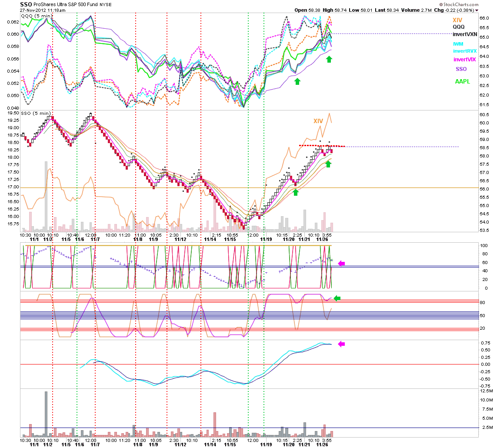Click the 61.5 axis value
The height and width of the screenshot is (448, 500).
[484, 105]
